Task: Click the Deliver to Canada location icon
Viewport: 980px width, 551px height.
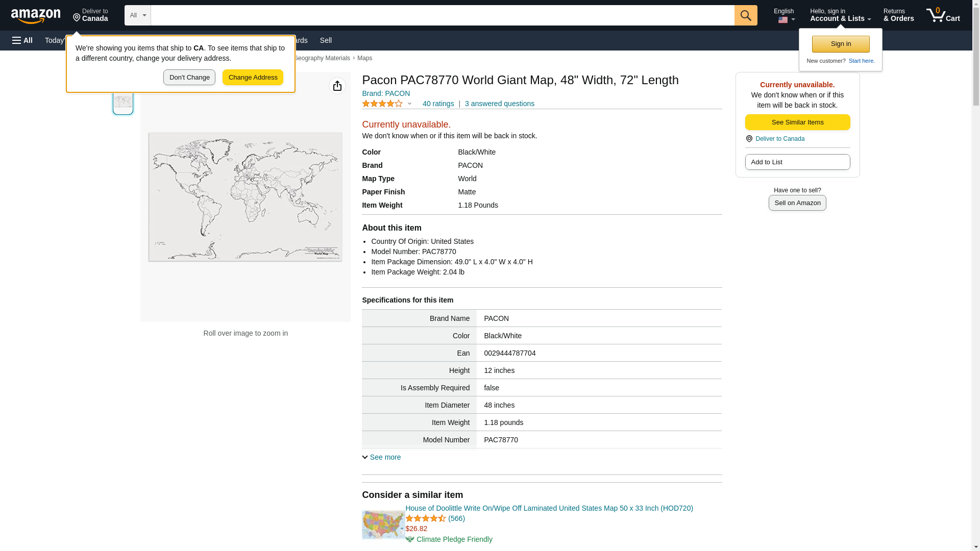Action: pos(77,17)
